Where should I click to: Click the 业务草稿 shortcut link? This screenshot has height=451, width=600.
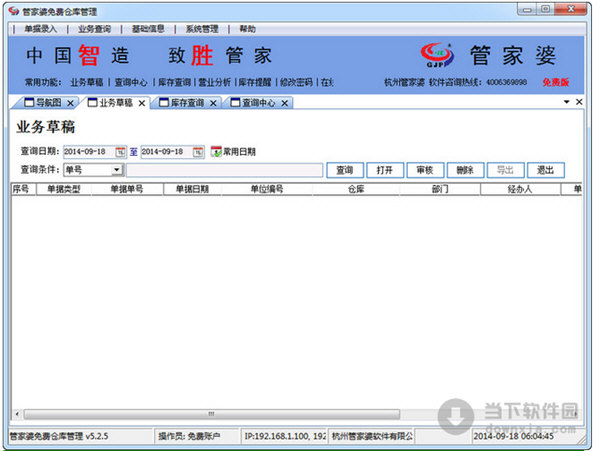click(87, 82)
